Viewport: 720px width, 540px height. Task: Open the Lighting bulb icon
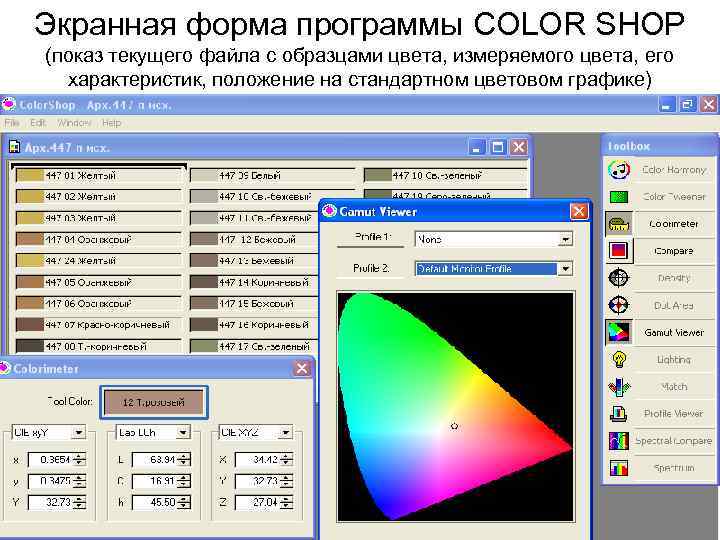click(619, 359)
